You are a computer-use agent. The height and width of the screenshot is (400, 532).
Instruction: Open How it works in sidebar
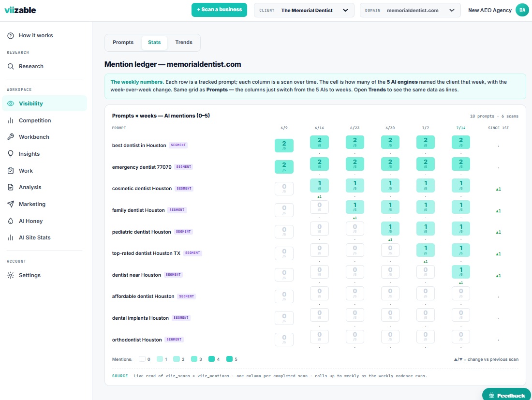(44, 36)
